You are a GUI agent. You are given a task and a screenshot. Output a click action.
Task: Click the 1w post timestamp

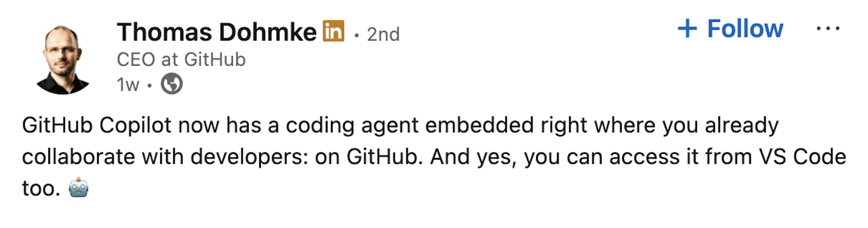127,84
